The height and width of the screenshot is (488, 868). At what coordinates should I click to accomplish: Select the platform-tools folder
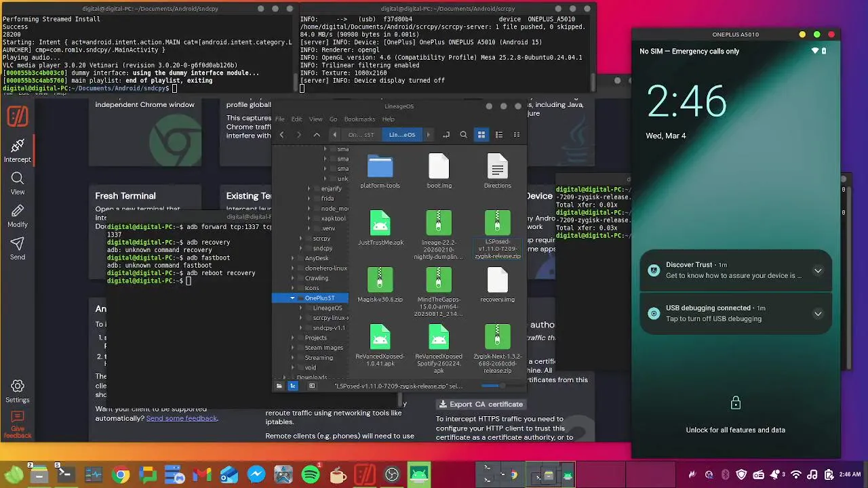tap(380, 171)
